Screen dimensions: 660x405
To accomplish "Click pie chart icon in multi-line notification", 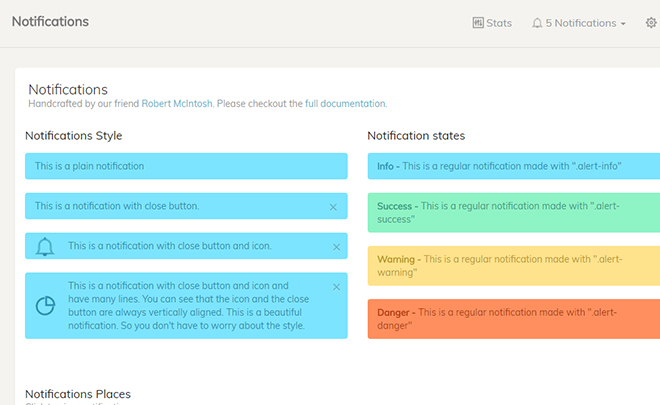I will coord(45,306).
